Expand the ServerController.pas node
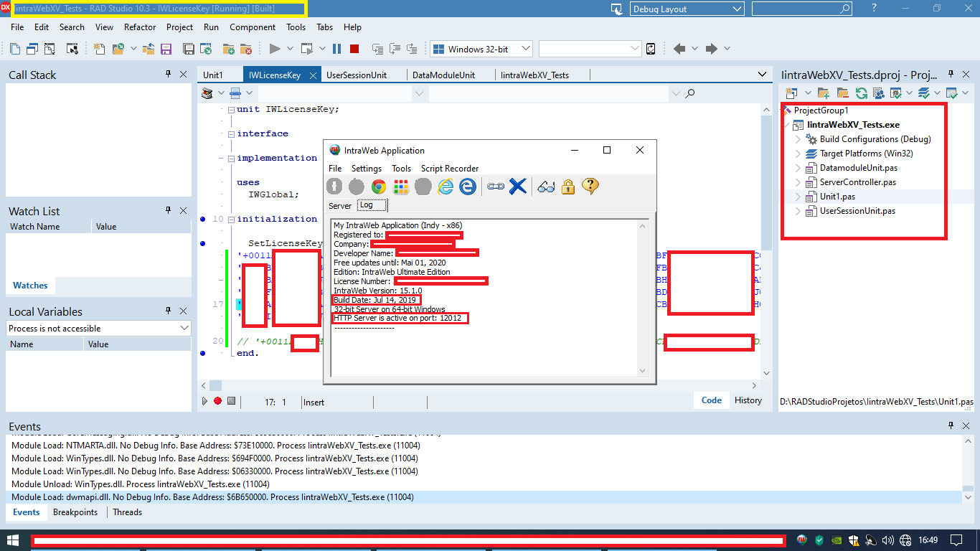The width and height of the screenshot is (980, 551). tap(798, 182)
